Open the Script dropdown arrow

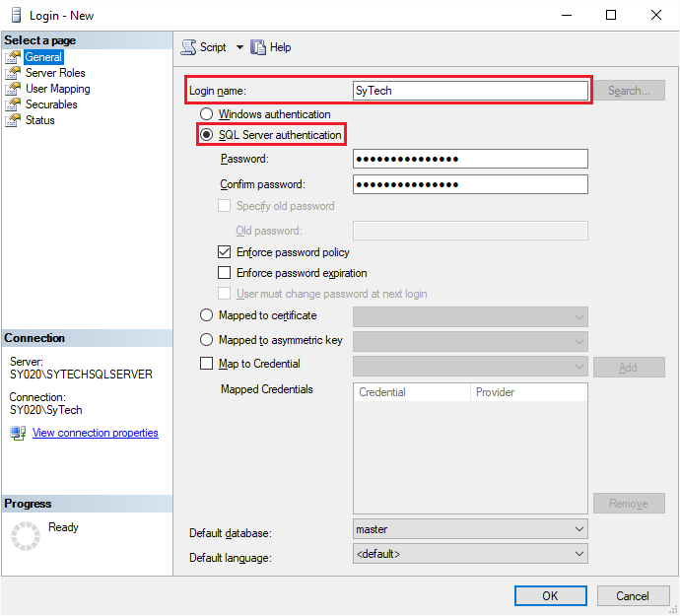coord(239,47)
